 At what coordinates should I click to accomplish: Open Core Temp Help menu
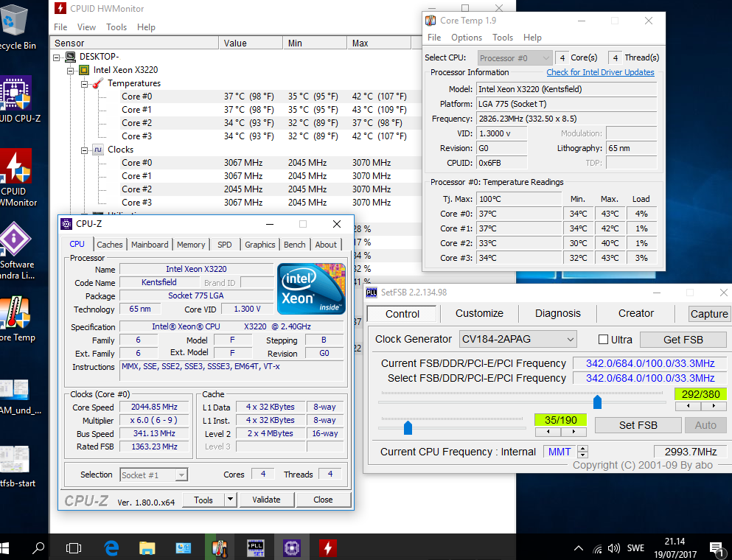click(532, 38)
